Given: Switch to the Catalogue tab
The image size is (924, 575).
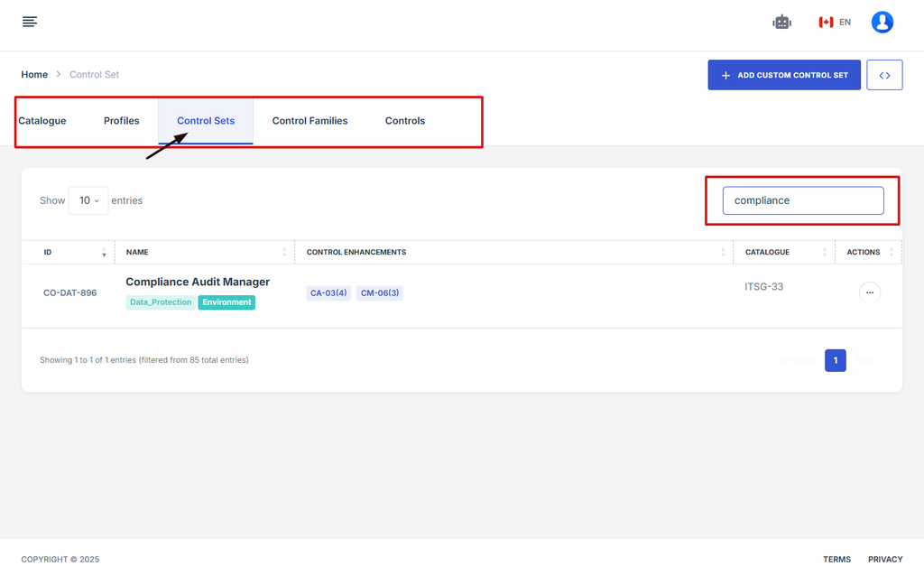Looking at the screenshot, I should [x=42, y=121].
